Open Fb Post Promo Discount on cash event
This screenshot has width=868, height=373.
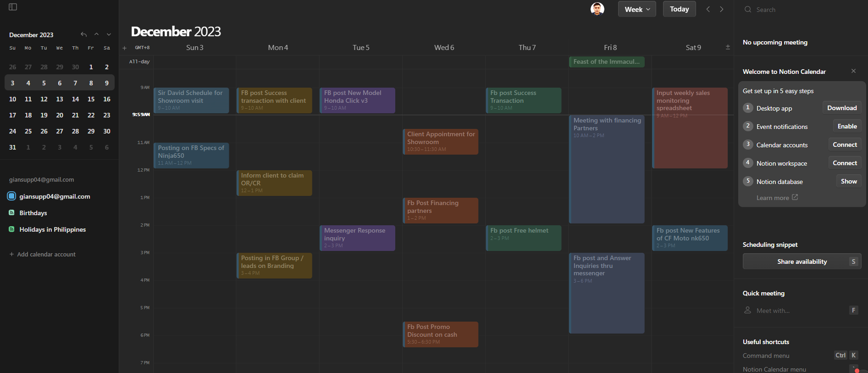coord(440,334)
